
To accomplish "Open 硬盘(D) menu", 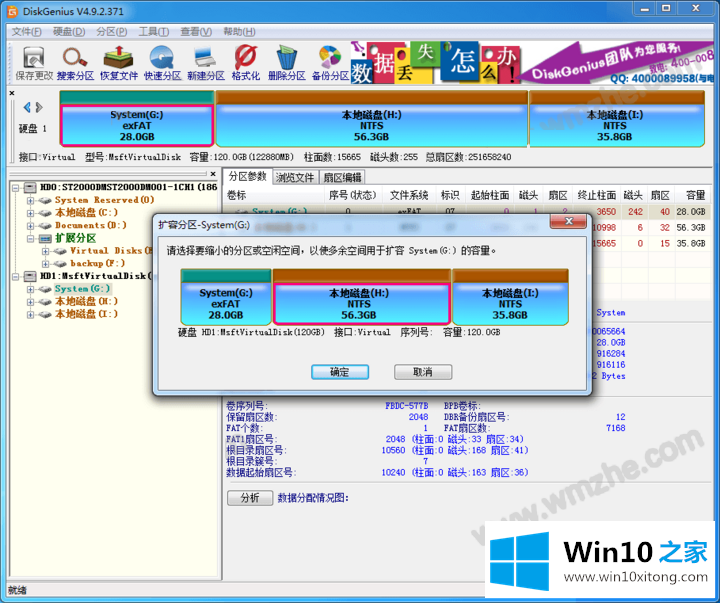I will click(69, 32).
